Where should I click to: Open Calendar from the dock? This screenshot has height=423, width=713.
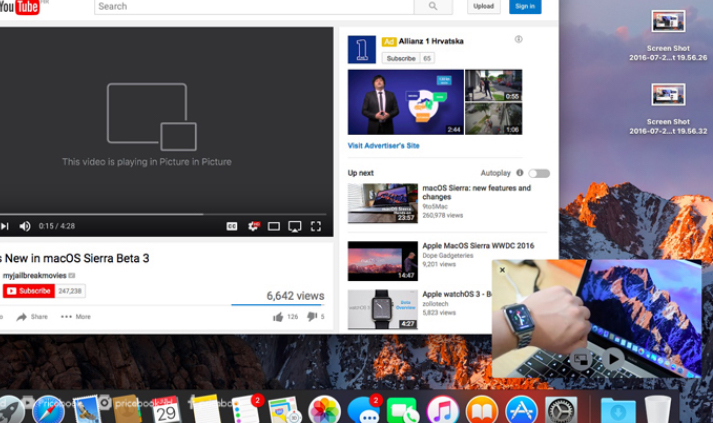[166, 410]
